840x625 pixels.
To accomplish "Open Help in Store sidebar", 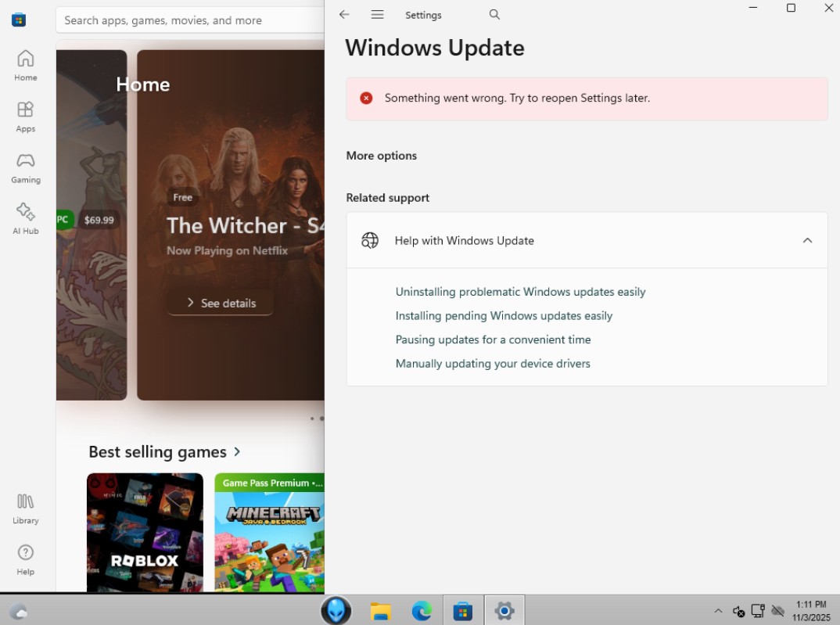I will pos(26,560).
